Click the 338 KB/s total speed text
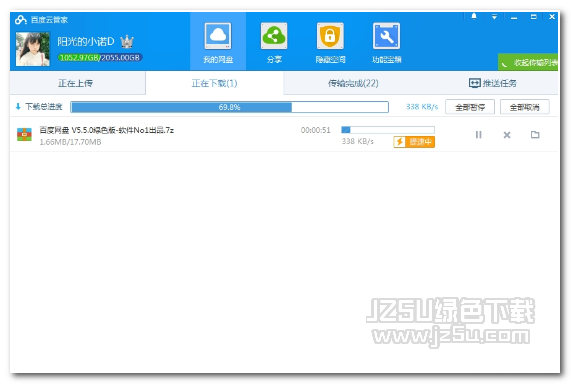Viewport: 571px width, 384px height. 422,107
